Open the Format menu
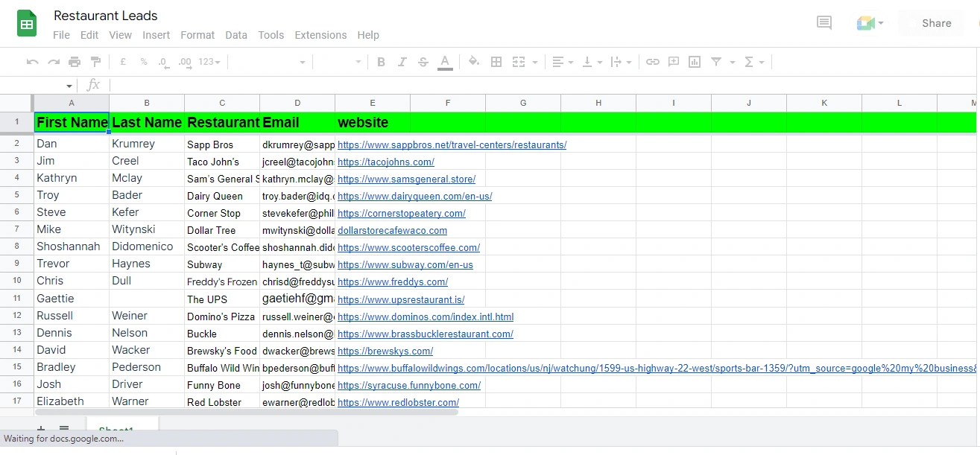Image resolution: width=980 pixels, height=455 pixels. 197,35
